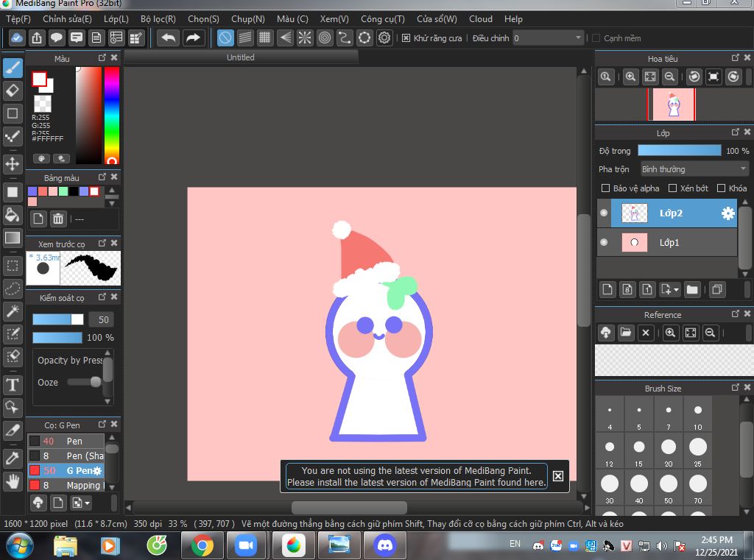Toggle color box of Pen brush
Screen dimensions: 754x560
coord(35,441)
